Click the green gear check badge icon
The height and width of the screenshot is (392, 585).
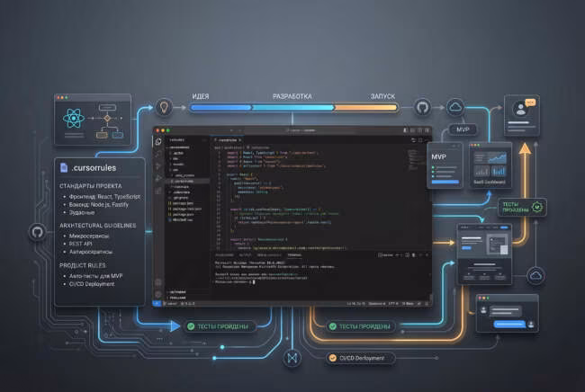(537, 207)
